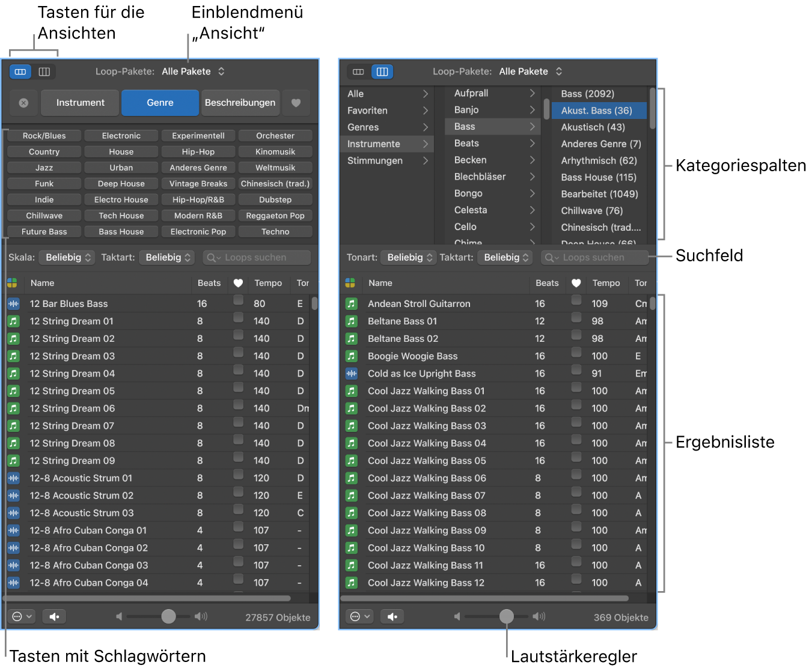Open the action menu in right browser footer
Screen dimensions: 812x668
(360, 616)
